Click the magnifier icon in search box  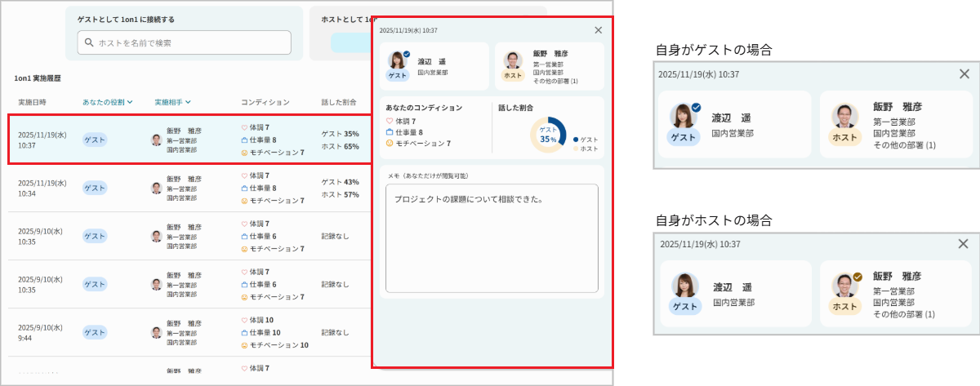tap(89, 42)
